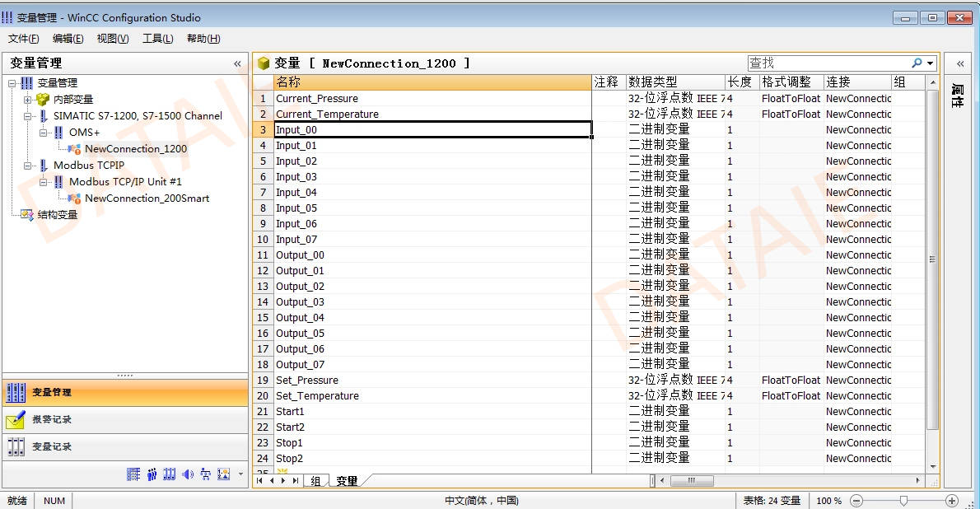Open the 工具(L) menu
The width and height of the screenshot is (980, 509).
(158, 39)
